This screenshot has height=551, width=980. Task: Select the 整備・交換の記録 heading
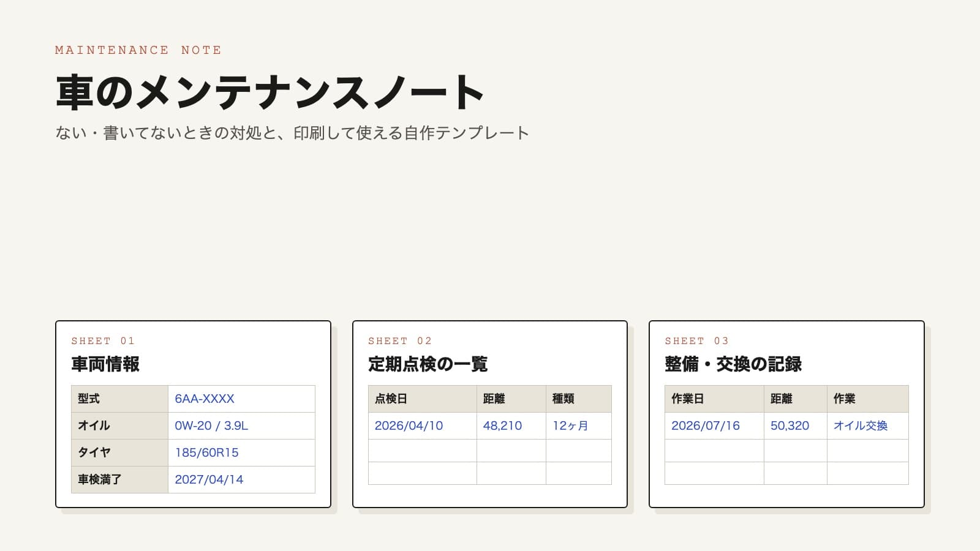click(x=733, y=364)
